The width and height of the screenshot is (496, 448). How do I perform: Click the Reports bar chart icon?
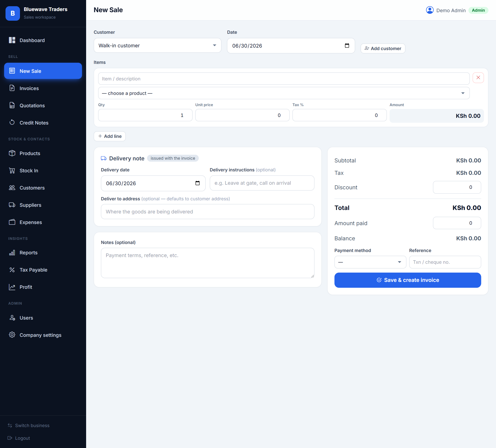12,252
